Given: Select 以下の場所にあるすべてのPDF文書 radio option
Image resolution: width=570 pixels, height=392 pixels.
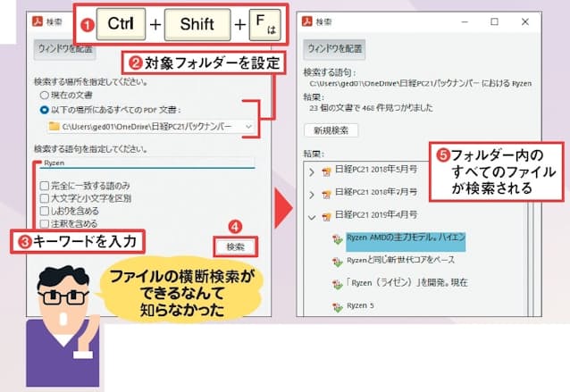Looking at the screenshot, I should point(44,110).
